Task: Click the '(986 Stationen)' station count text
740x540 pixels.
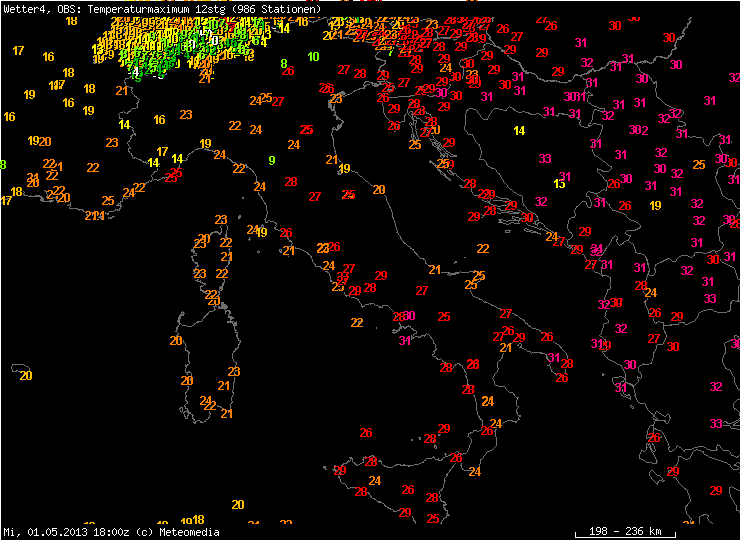Action: pos(276,9)
